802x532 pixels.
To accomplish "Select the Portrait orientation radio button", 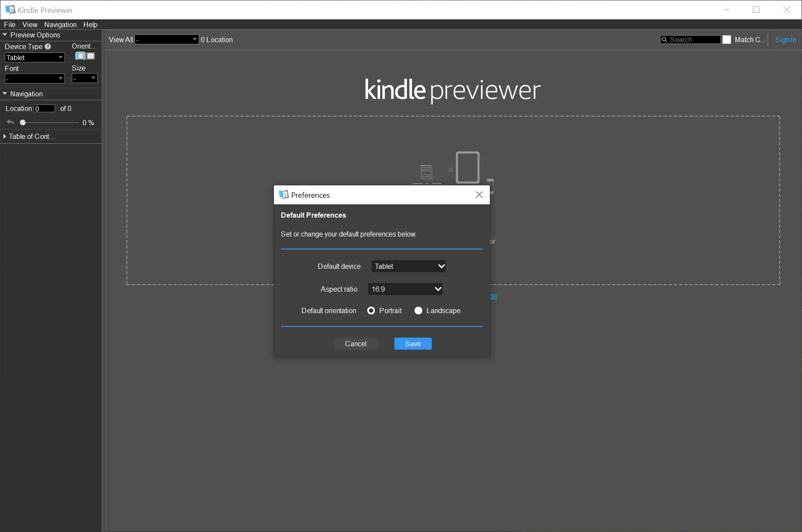I will [x=371, y=311].
